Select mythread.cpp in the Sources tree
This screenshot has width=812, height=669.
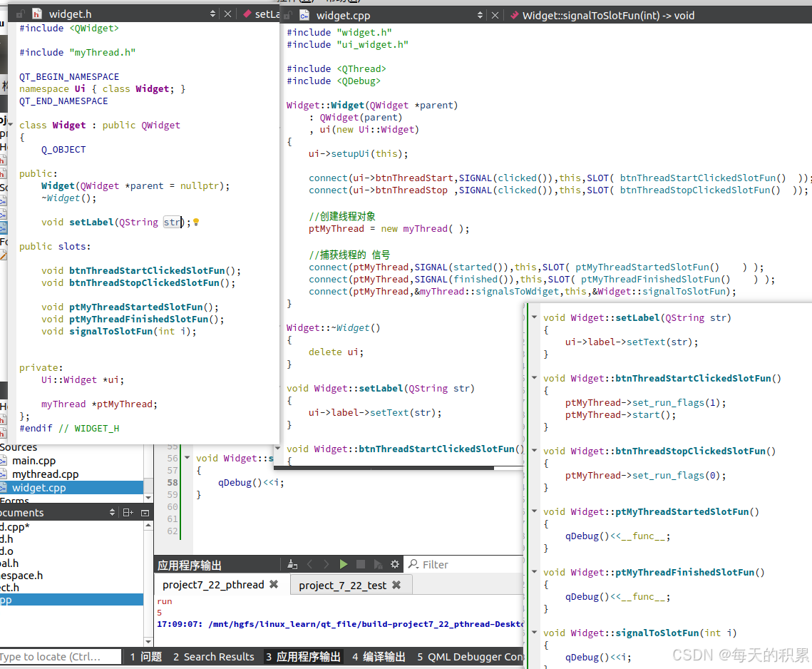click(45, 474)
